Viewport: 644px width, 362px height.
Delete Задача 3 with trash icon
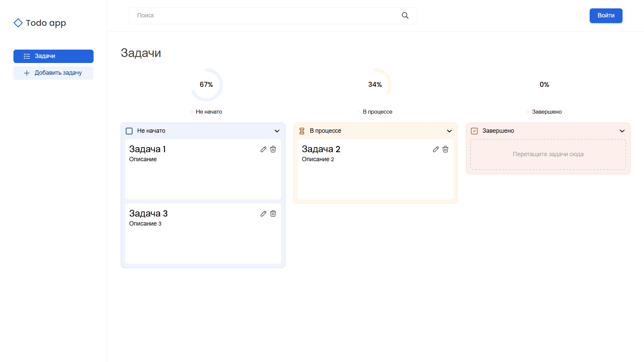pos(273,214)
